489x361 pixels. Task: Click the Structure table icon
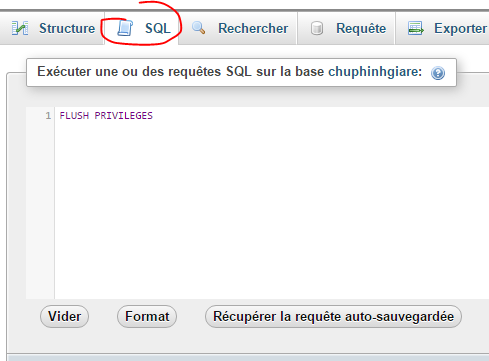[x=20, y=28]
